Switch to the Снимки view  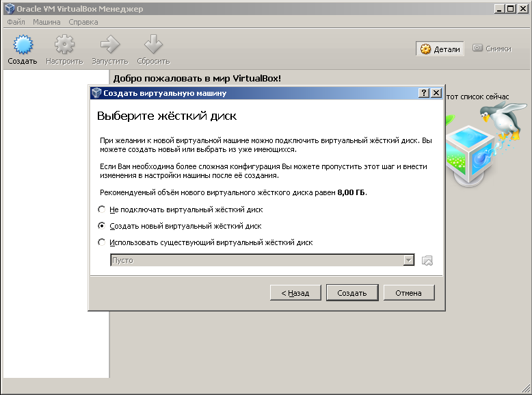click(492, 49)
